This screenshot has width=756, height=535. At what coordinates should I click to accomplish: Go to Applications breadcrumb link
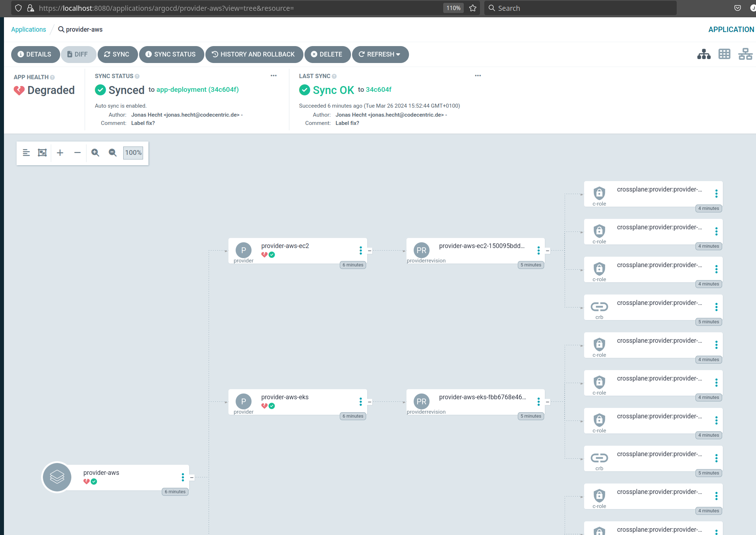[x=28, y=30]
